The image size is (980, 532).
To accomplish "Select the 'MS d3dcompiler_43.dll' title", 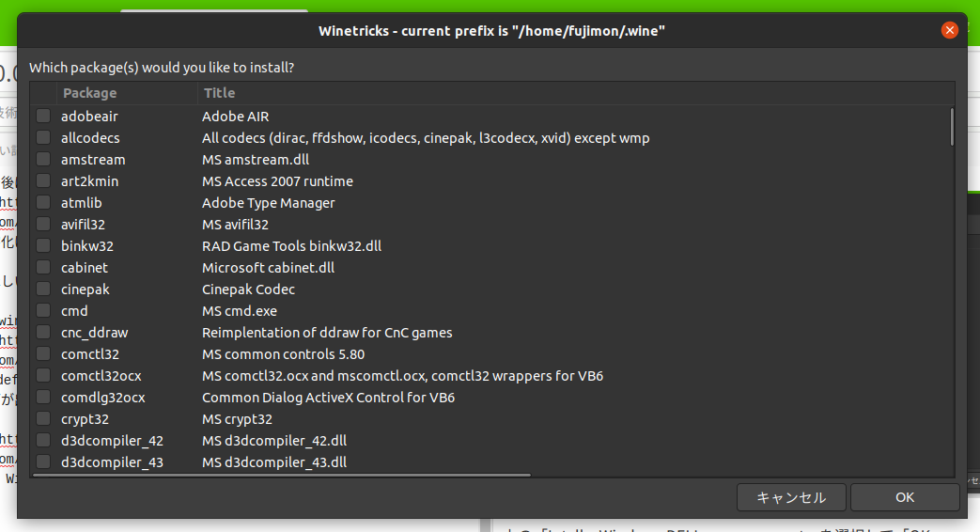I will point(274,462).
